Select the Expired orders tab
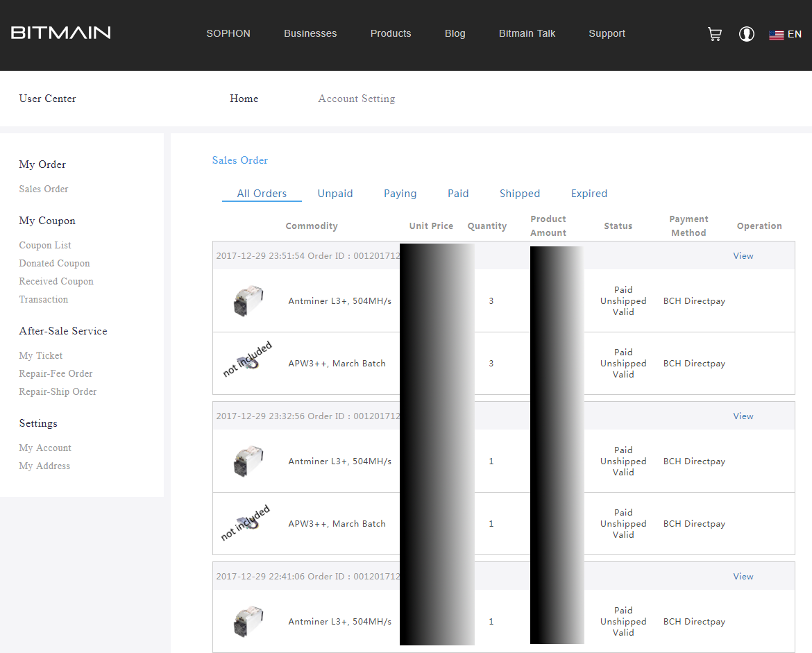Image resolution: width=812 pixels, height=653 pixels. 589,194
